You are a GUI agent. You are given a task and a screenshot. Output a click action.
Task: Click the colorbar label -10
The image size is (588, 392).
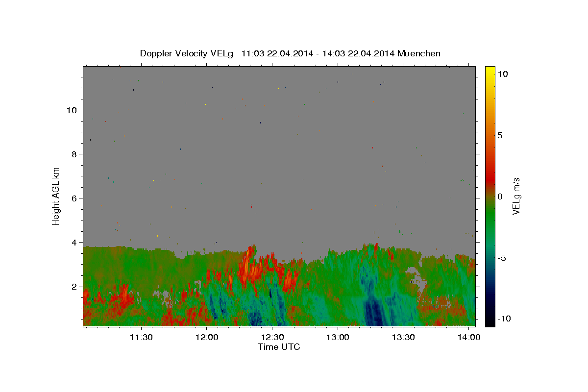point(504,318)
